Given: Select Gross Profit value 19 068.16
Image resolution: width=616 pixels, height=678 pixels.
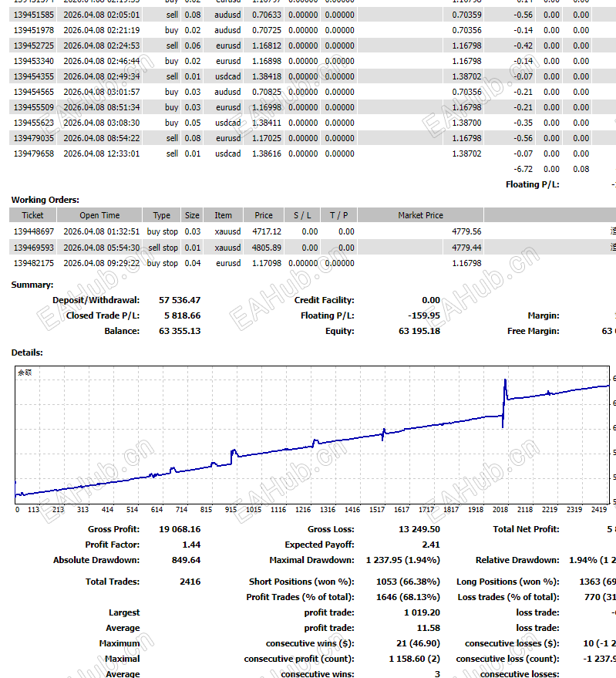Looking at the screenshot, I should (x=180, y=529).
